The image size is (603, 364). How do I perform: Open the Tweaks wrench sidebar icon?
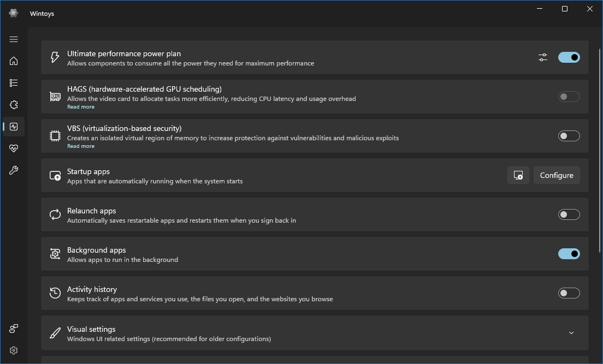(14, 170)
